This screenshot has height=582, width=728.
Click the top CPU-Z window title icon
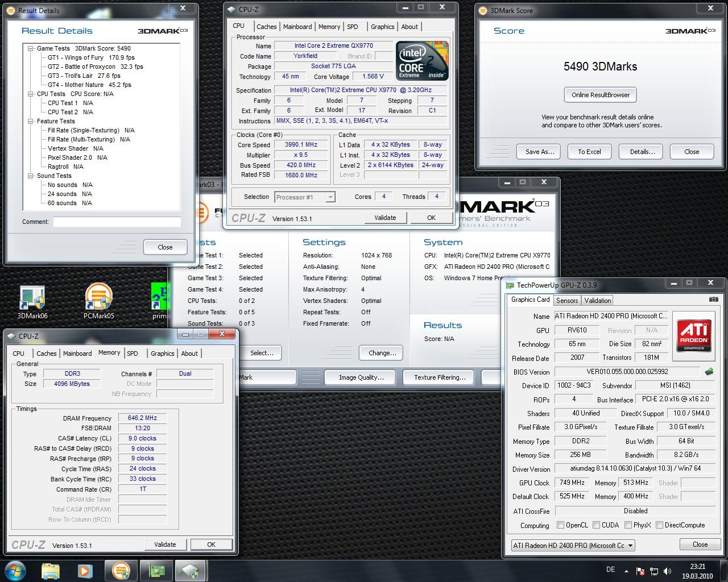pyautogui.click(x=231, y=9)
